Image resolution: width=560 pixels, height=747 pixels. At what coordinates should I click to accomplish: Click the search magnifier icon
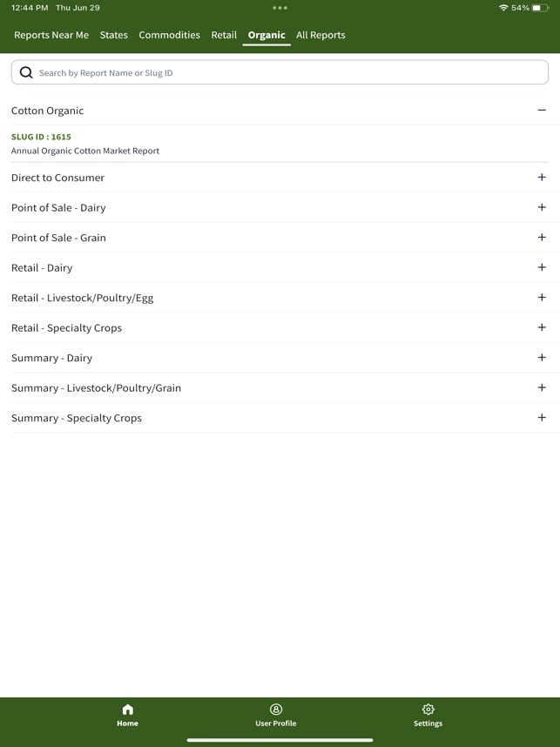[x=26, y=71]
